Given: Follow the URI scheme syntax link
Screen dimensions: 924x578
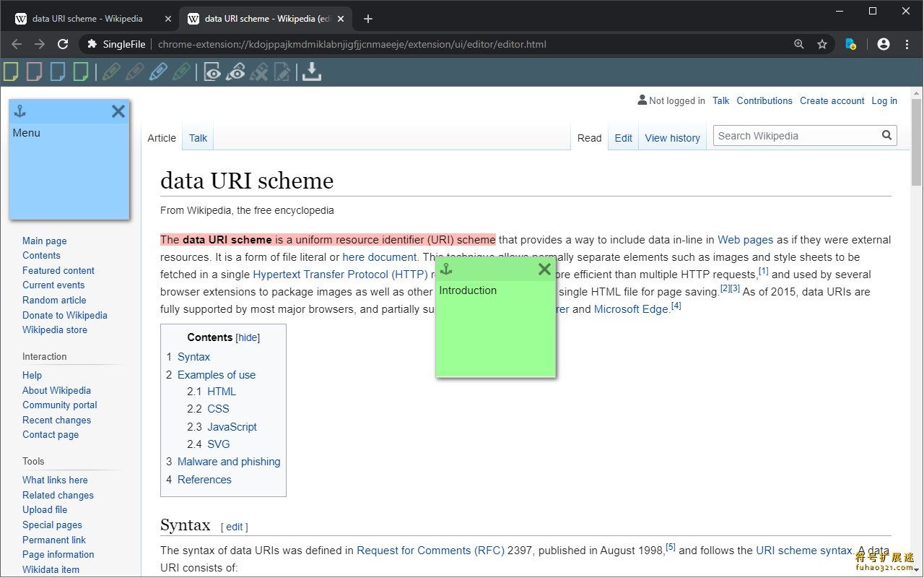Looking at the screenshot, I should point(804,551).
